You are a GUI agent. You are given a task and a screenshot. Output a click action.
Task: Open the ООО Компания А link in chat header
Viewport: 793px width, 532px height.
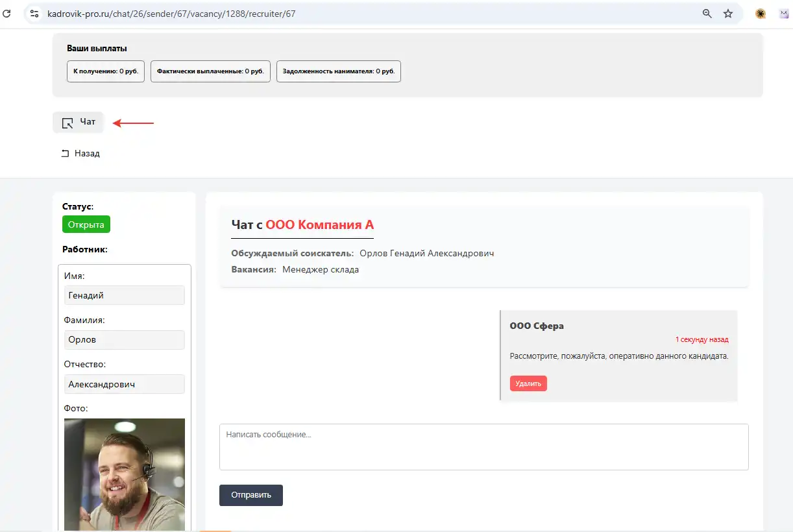(319, 225)
